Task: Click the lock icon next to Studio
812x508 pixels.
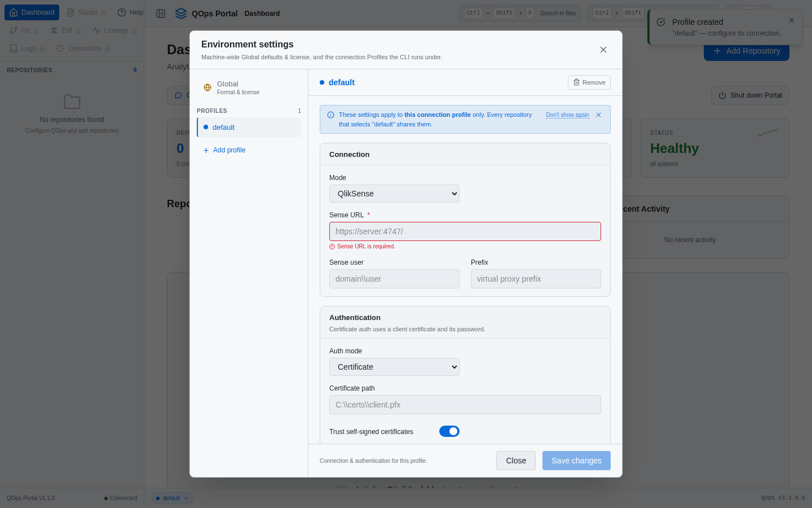Action: coord(103,13)
